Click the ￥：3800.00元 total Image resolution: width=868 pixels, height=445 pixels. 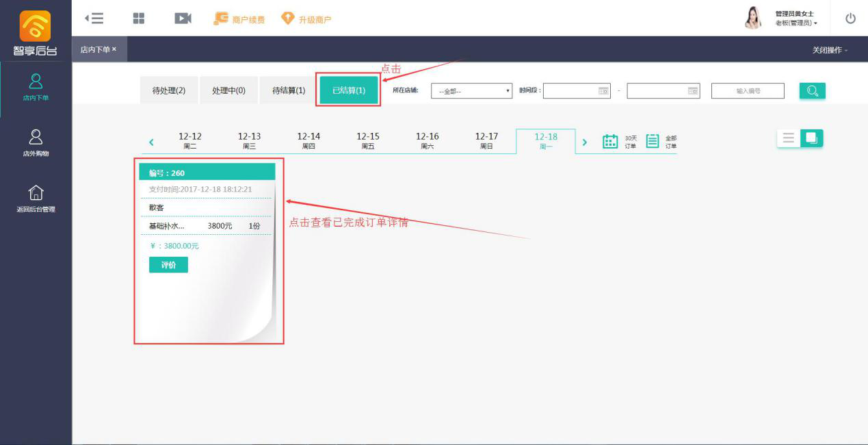pyautogui.click(x=174, y=246)
